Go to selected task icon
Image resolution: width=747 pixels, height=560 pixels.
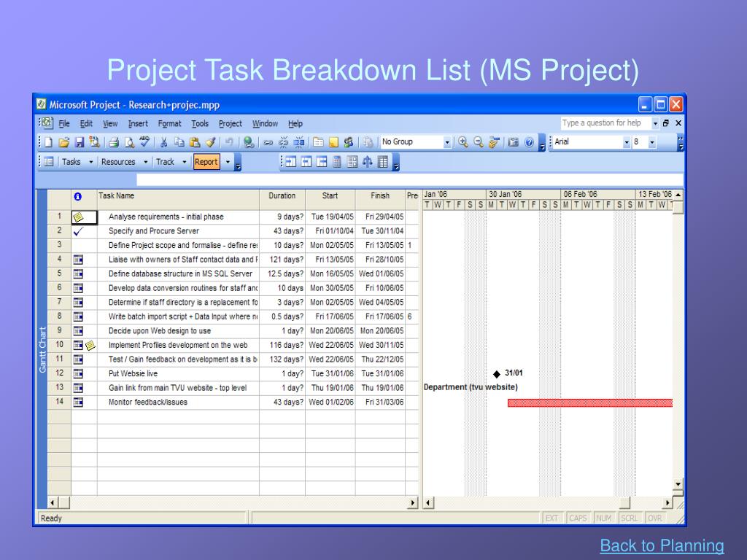494,142
